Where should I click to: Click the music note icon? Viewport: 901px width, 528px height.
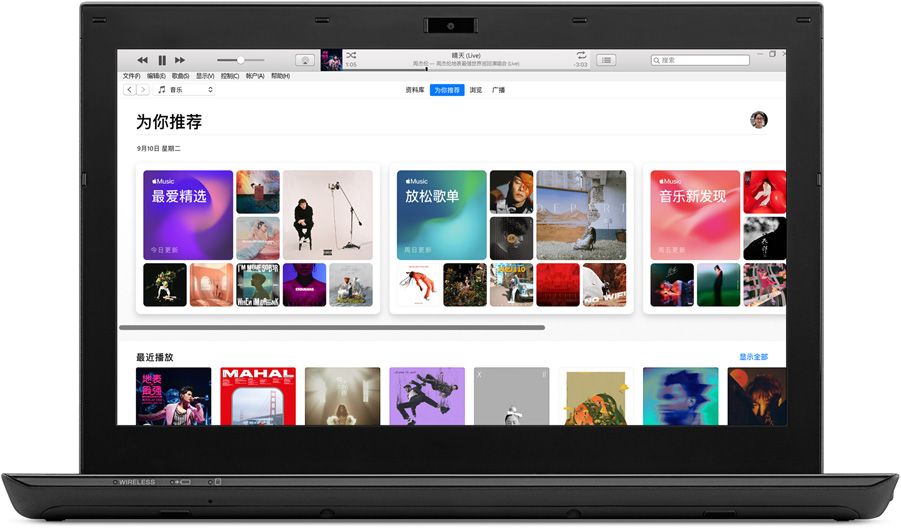[162, 90]
